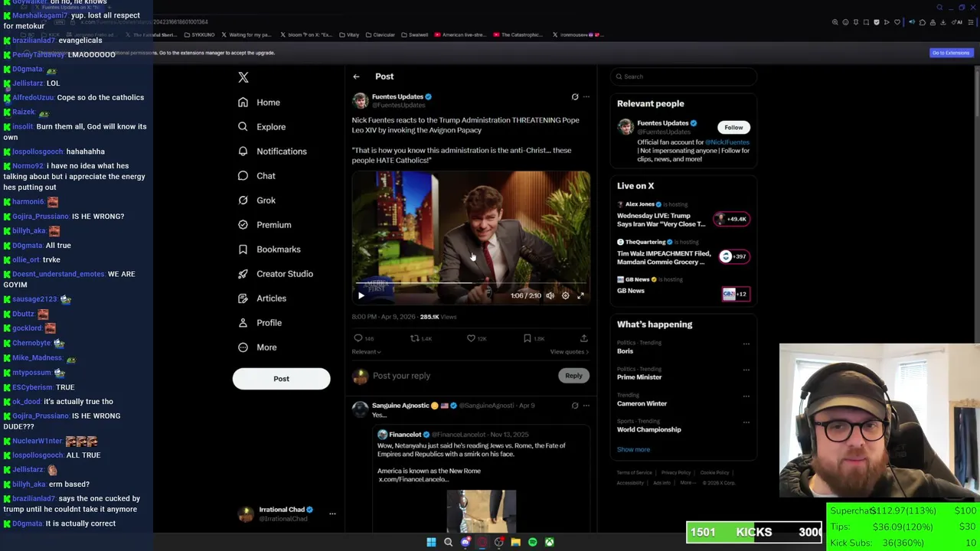Click the Creator Studio rocket icon
This screenshot has height=551, width=980.
(243, 274)
